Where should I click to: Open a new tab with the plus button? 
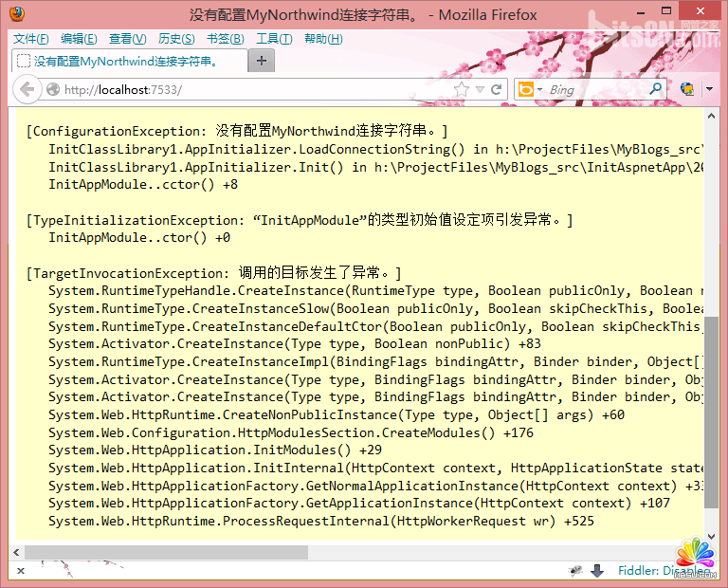coord(262,61)
